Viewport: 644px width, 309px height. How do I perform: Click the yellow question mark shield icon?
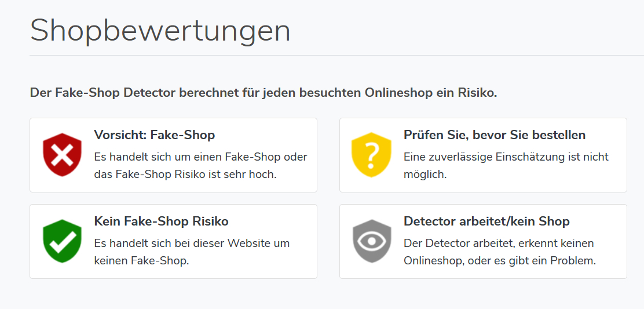[372, 155]
